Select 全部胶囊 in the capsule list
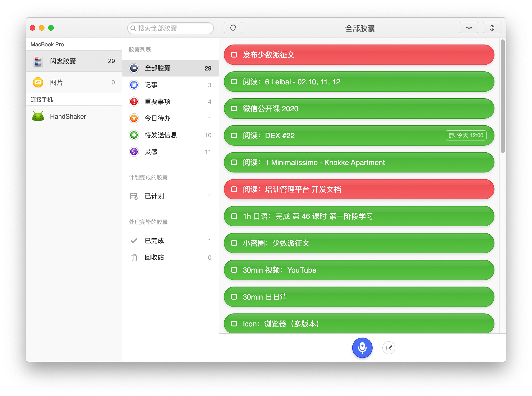 [157, 68]
